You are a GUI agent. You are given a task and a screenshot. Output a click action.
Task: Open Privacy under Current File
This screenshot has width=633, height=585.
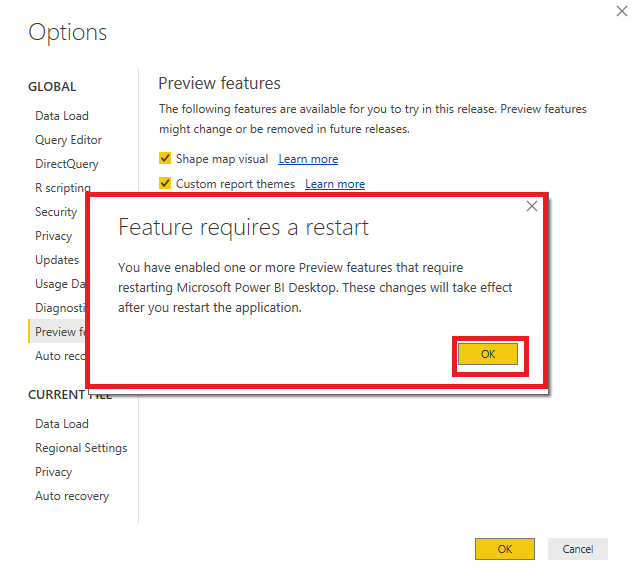tap(54, 472)
